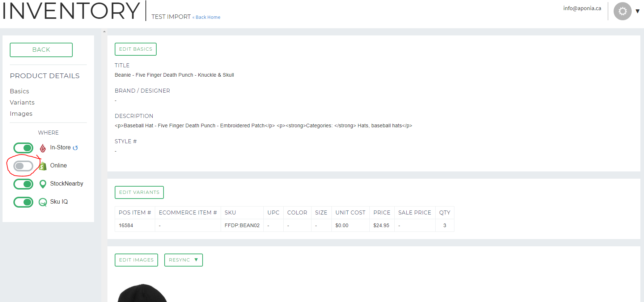Click the sidebar scroll up arrow
Screen dimensions: 644x302
104,31
